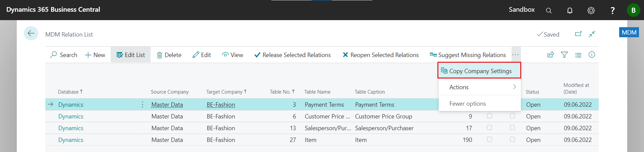Open notifications bell
The width and height of the screenshot is (644, 152).
[570, 10]
